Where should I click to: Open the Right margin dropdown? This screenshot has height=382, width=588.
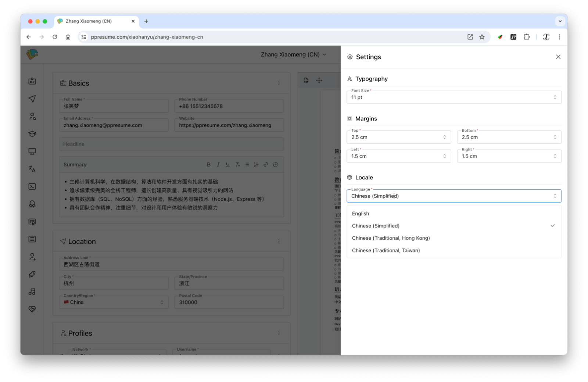coord(509,156)
